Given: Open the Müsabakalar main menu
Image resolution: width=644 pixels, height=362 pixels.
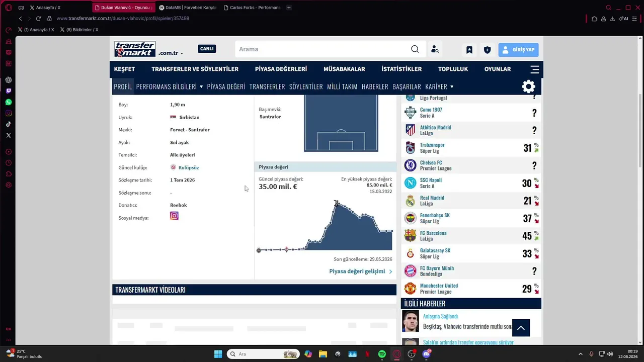Looking at the screenshot, I should (x=344, y=69).
